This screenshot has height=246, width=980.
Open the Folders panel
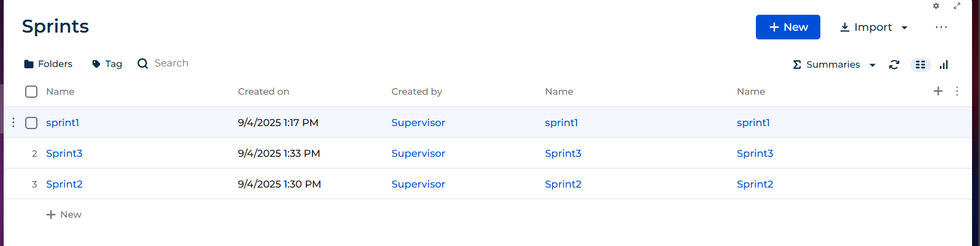(x=48, y=64)
